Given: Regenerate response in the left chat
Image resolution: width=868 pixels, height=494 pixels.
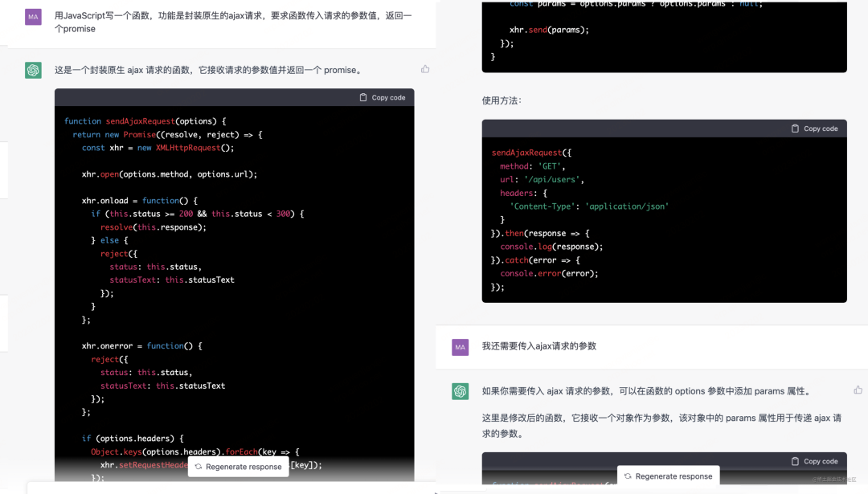Looking at the screenshot, I should [x=238, y=467].
